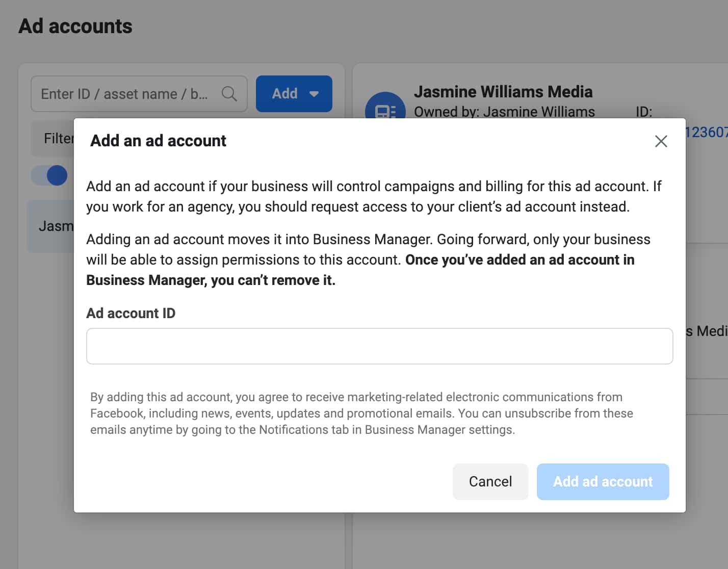
Task: Click the Jasmine Williams Media business name
Action: click(504, 91)
